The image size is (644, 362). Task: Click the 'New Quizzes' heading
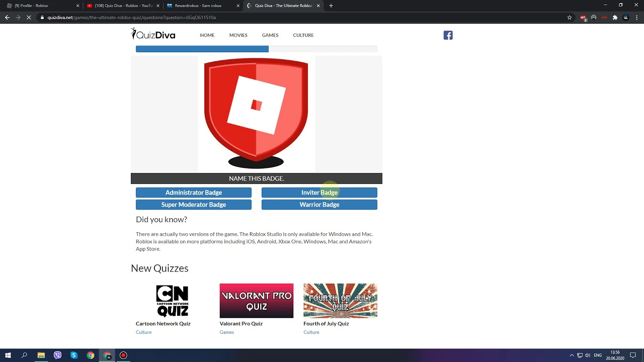pos(159,268)
